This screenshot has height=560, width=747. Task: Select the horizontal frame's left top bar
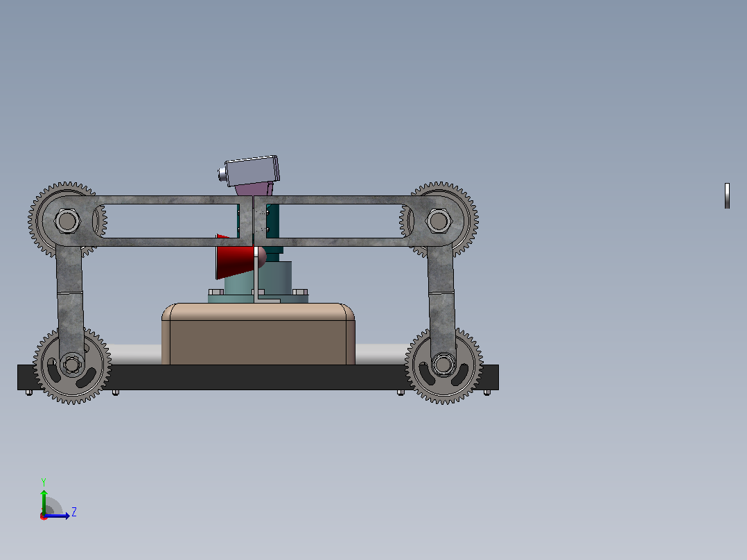tap(172, 200)
